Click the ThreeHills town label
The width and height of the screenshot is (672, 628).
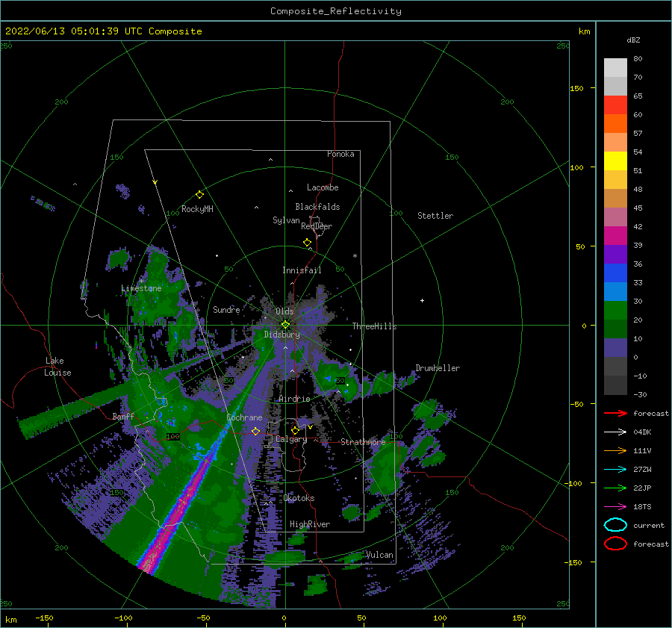[374, 326]
